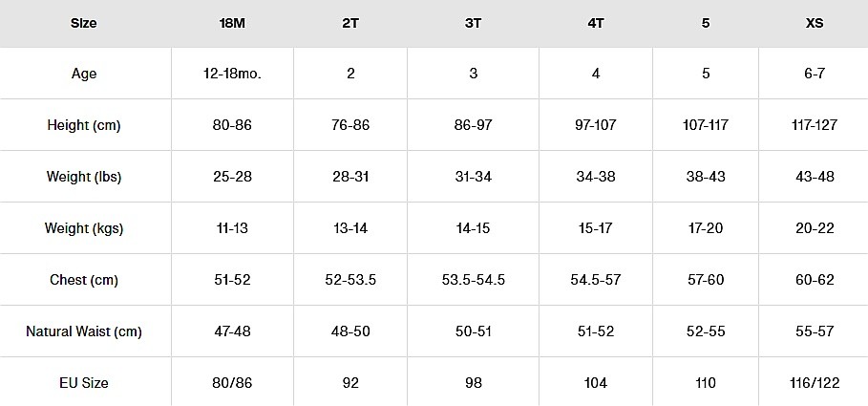
Task: Select the 117-127 height value for XS
Action: pos(814,125)
